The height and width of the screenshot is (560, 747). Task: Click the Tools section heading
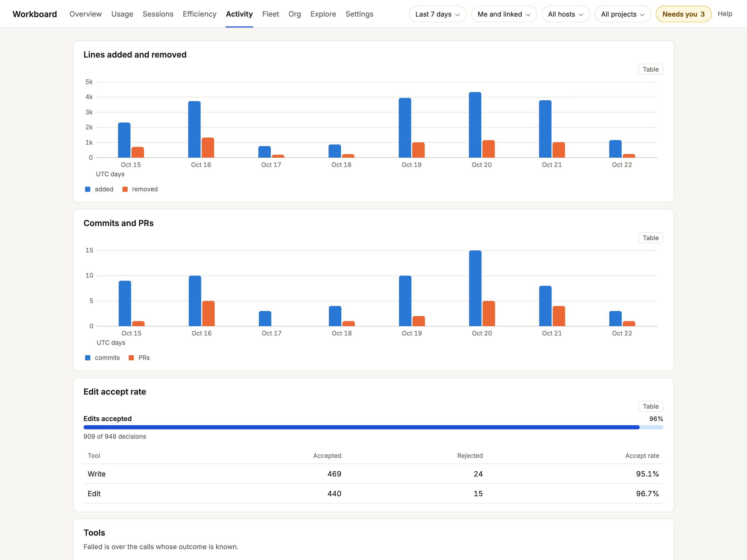point(94,533)
